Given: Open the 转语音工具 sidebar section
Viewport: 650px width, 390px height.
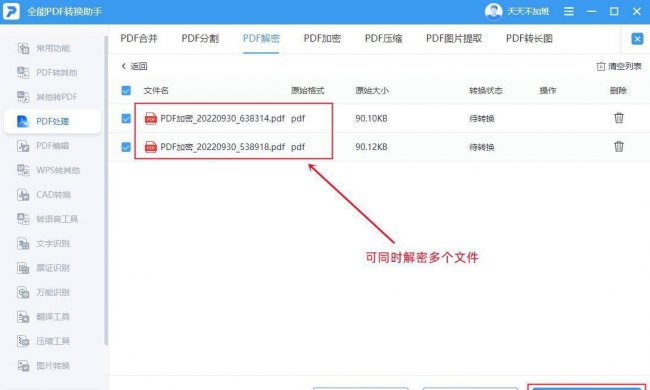Looking at the screenshot, I should pos(47,219).
